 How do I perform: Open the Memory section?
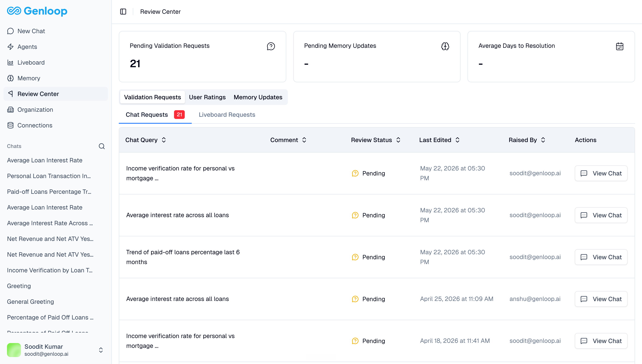(x=55, y=78)
